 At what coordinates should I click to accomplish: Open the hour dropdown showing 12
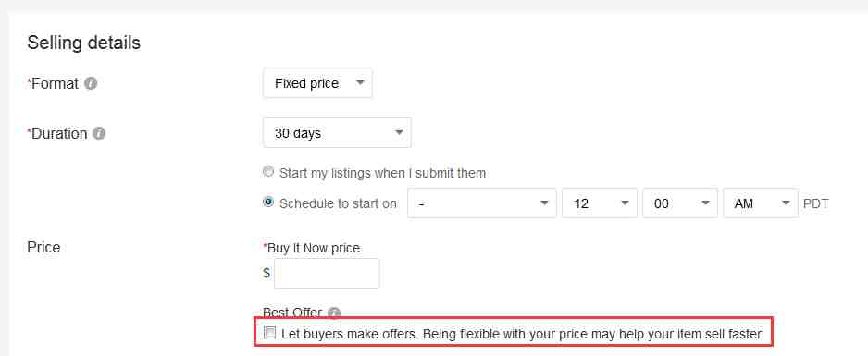pyautogui.click(x=600, y=203)
